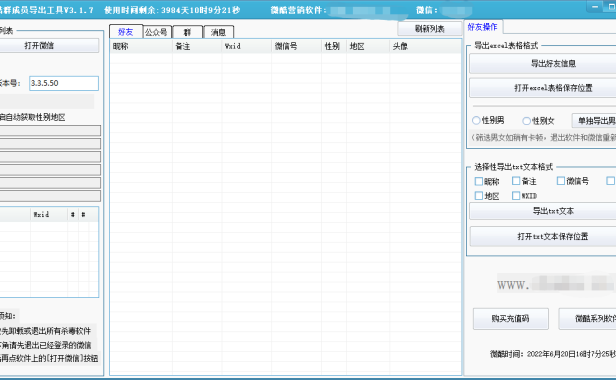Open the 公众号 tab
The height and width of the screenshot is (380, 616).
click(x=157, y=32)
